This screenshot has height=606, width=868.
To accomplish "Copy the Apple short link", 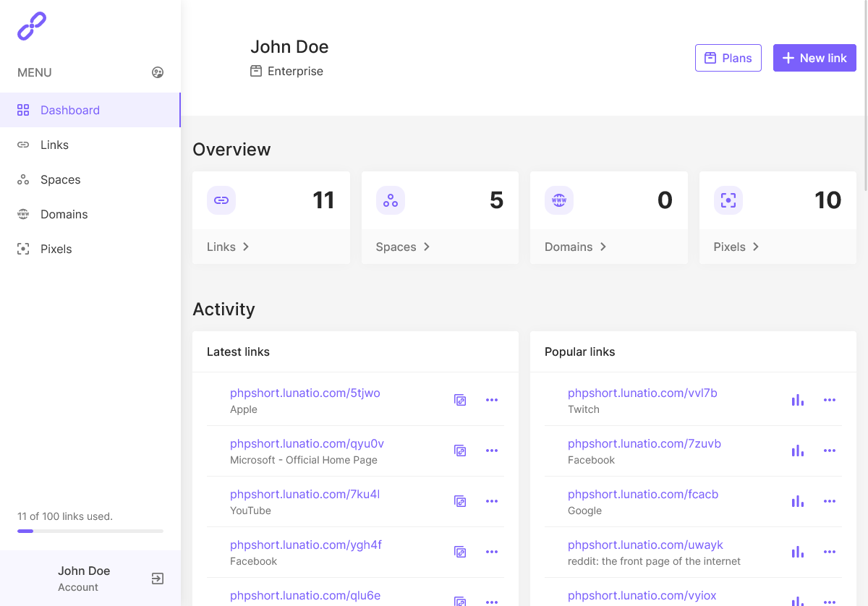I will [460, 400].
